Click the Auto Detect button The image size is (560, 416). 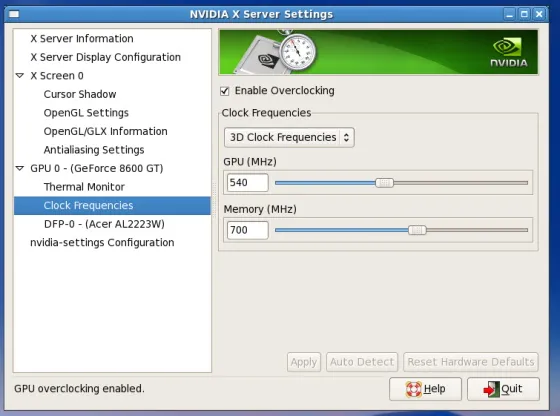[362, 362]
